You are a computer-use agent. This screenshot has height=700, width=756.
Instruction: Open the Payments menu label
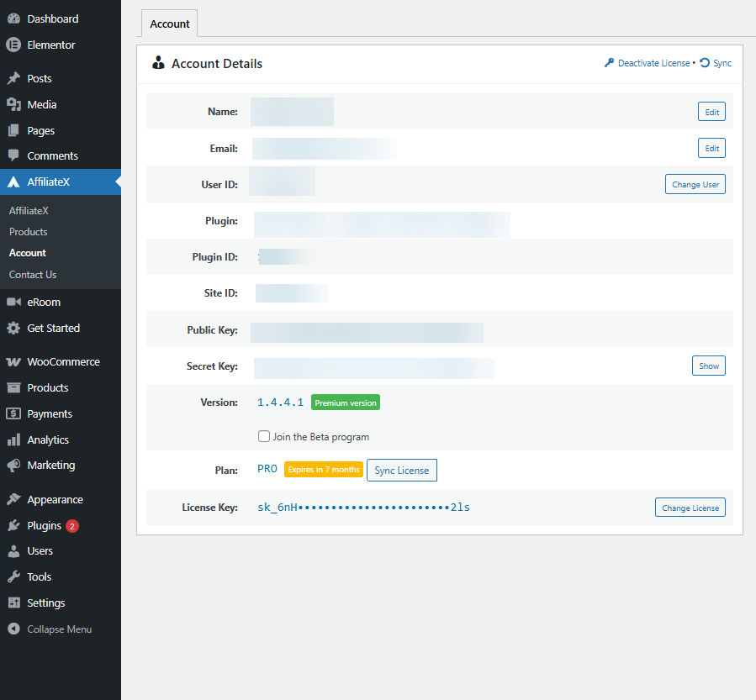click(x=50, y=413)
